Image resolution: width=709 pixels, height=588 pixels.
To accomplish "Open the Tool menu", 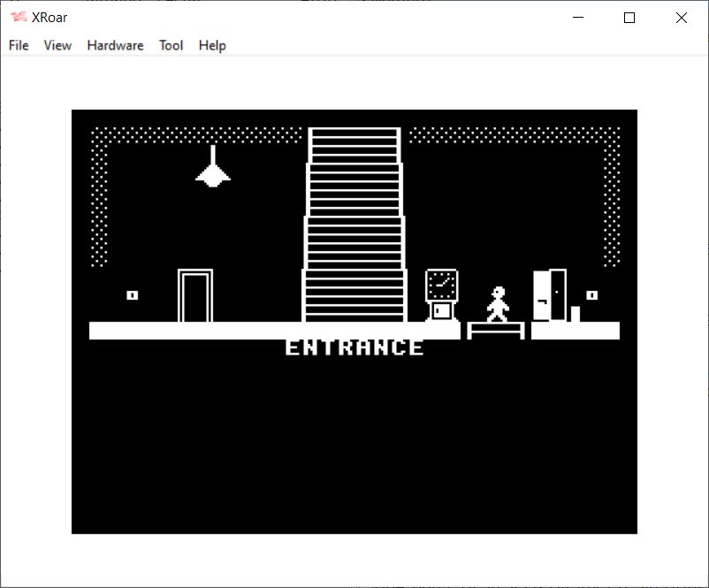I will [171, 45].
